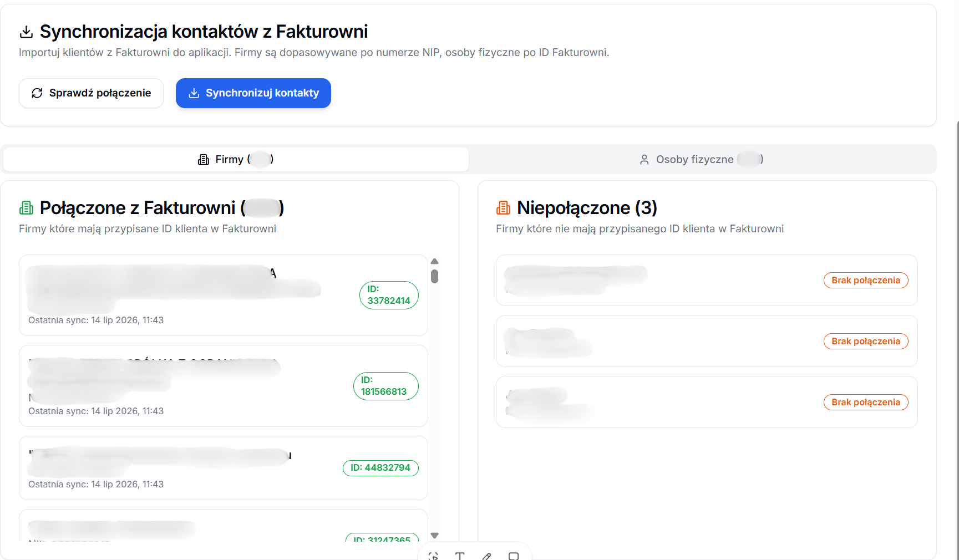Click the scroll down arrow in the connected list
The image size is (959, 560).
click(x=435, y=536)
